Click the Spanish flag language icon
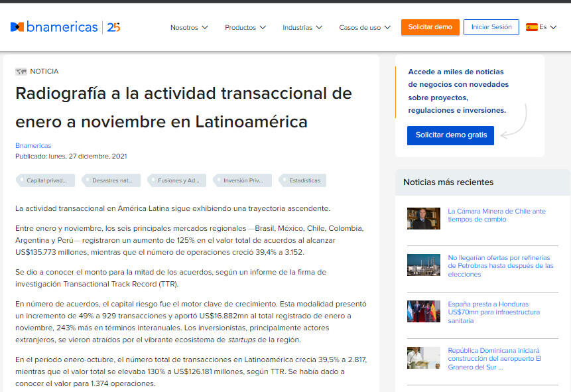571x392 pixels. point(531,27)
